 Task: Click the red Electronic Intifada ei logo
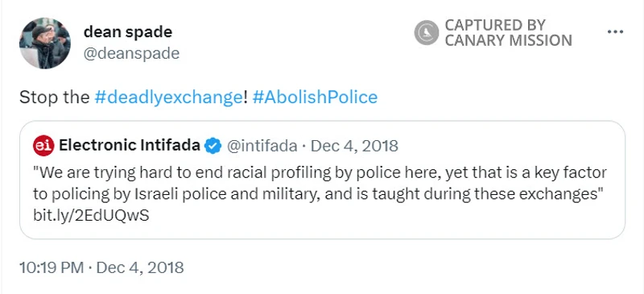pos(43,146)
